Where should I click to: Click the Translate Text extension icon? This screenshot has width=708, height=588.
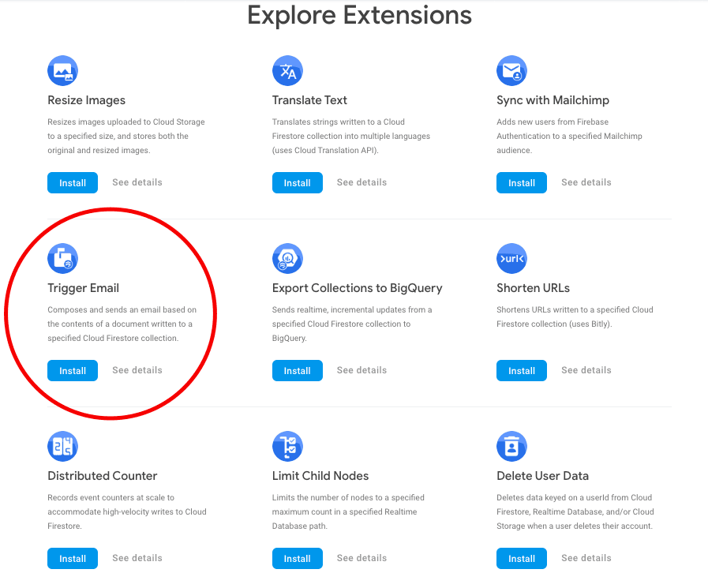287,70
